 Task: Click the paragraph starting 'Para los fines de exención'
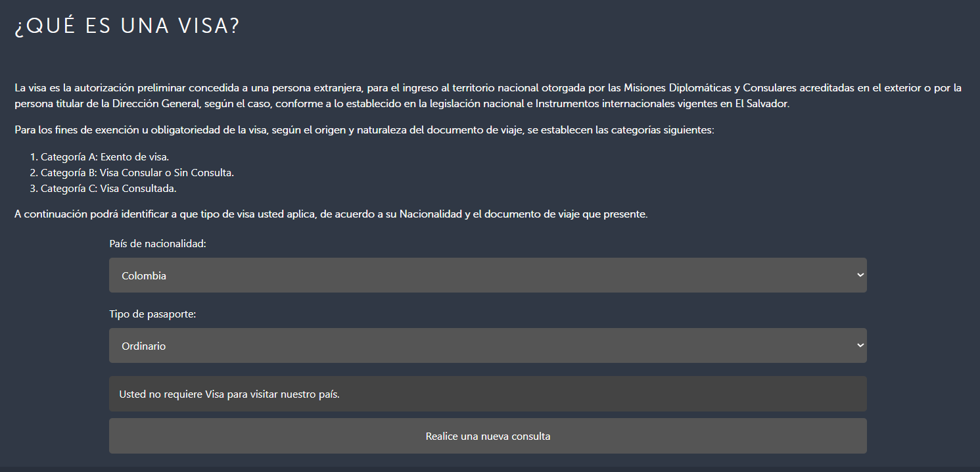363,130
